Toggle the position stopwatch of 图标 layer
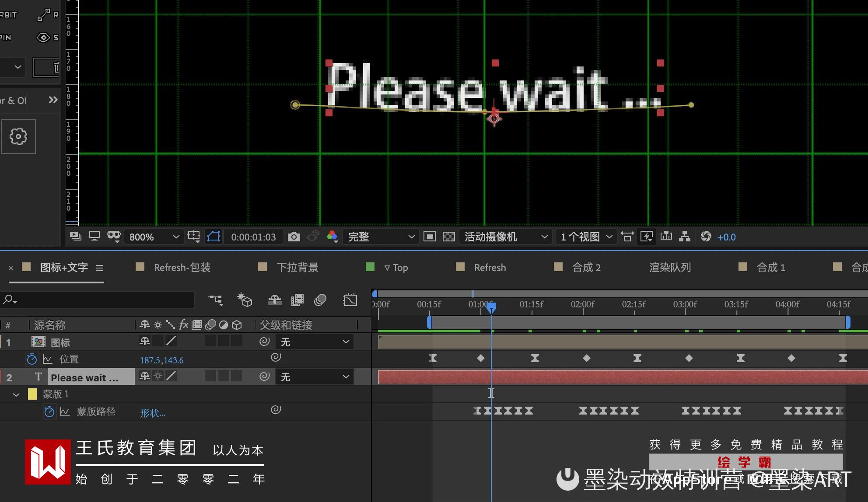This screenshot has width=868, height=502. click(x=31, y=359)
